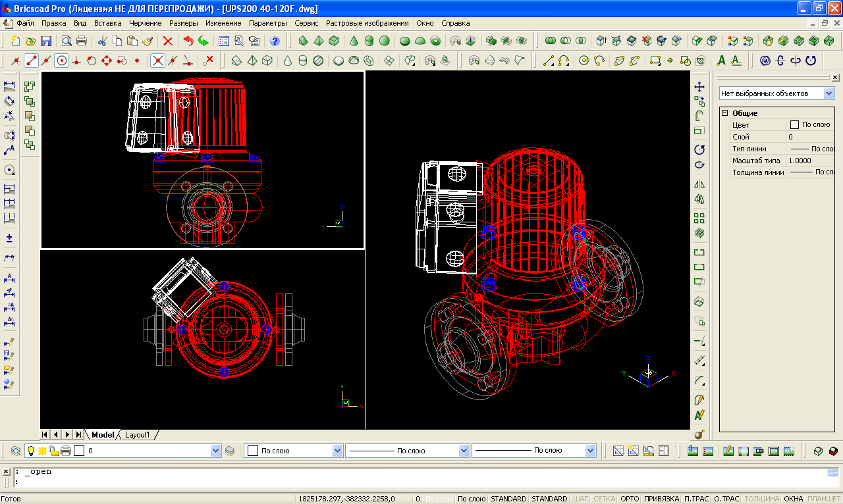The width and height of the screenshot is (843, 504).
Task: Click the red Undo arrow
Action: coord(188,41)
